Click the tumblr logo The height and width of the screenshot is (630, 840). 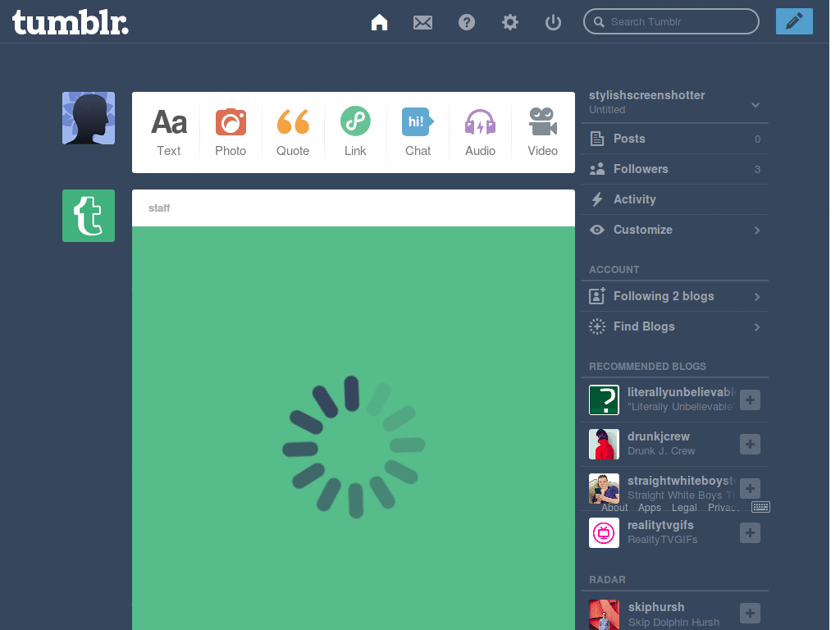71,22
